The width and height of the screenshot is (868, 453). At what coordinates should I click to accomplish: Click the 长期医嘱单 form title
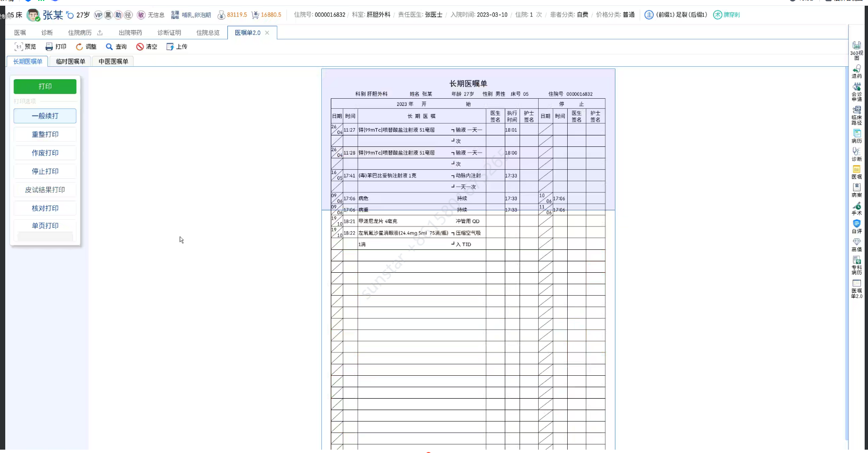[468, 83]
